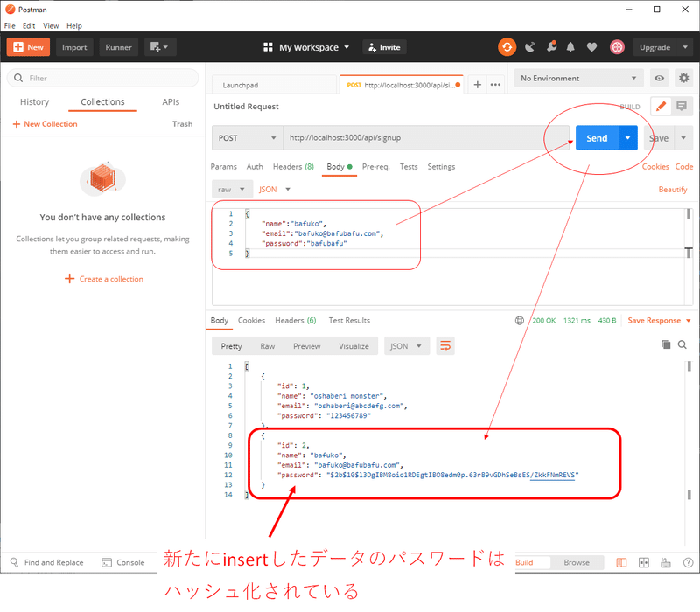This screenshot has height=612, width=700.
Task: Open response Headers (6) tab
Action: click(296, 321)
